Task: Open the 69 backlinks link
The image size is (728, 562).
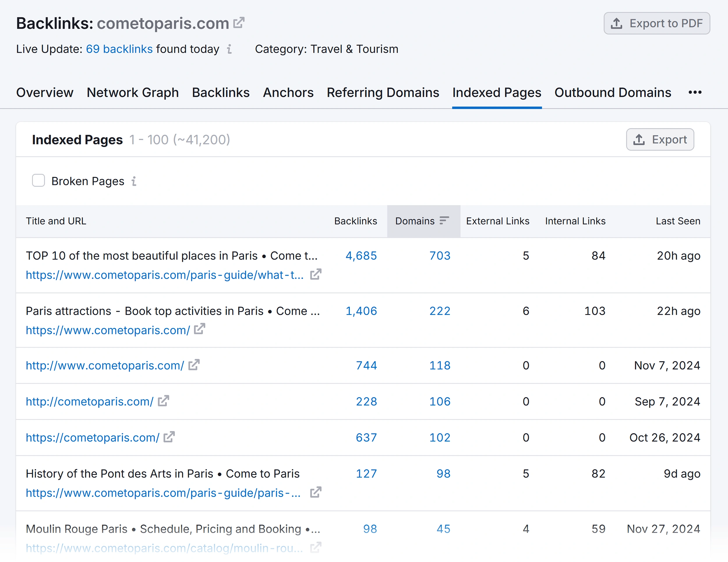Action: [119, 49]
